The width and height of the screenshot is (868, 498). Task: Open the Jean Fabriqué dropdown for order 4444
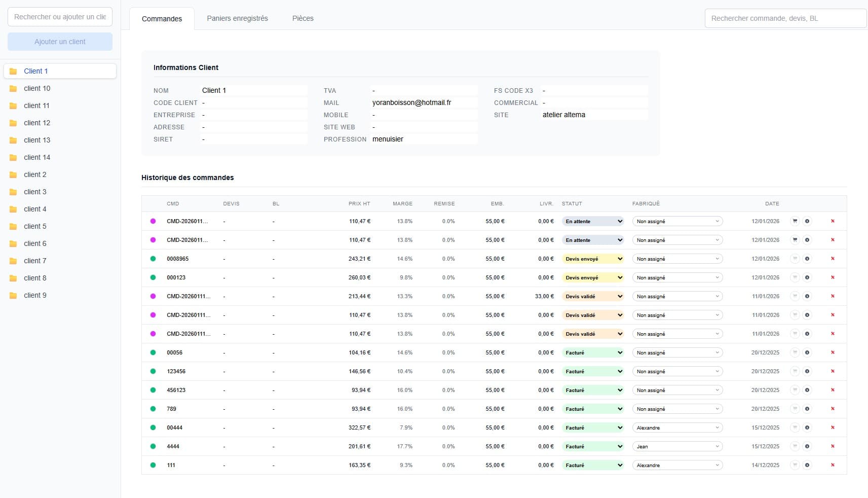677,446
